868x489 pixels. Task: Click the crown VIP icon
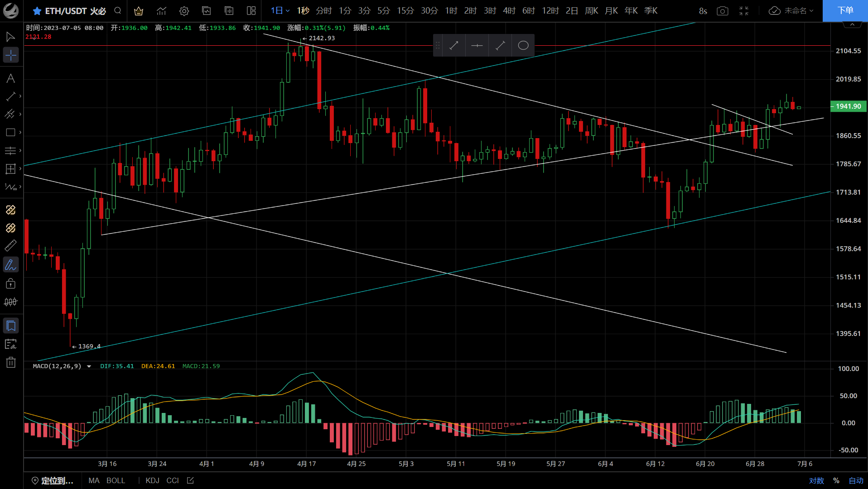point(139,11)
